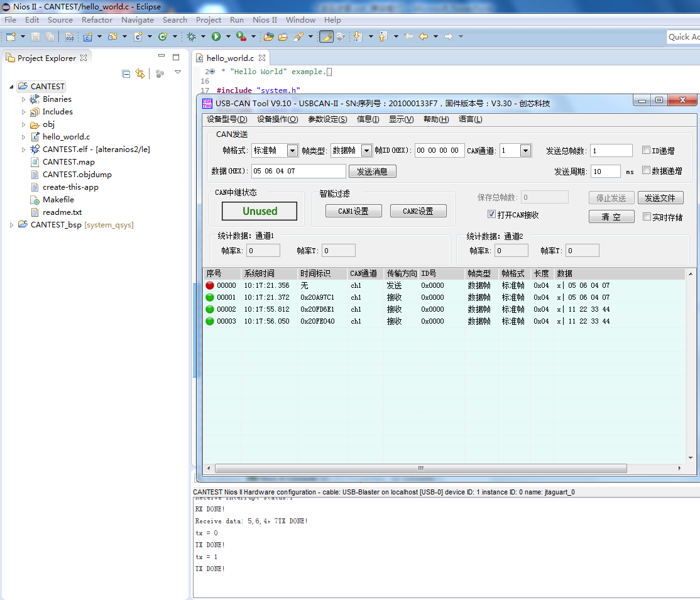Open the CAN通道 dropdown

point(525,151)
